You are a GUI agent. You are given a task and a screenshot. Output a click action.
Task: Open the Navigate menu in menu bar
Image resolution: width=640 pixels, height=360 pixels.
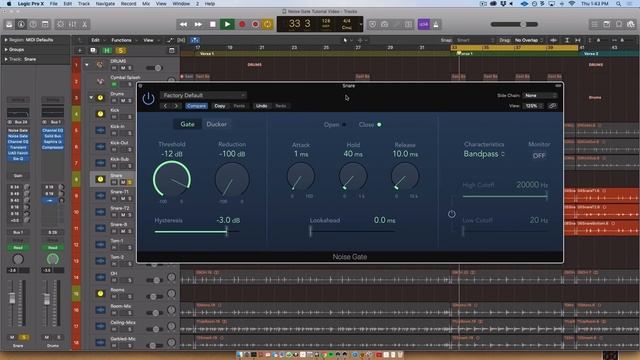(105, 4)
